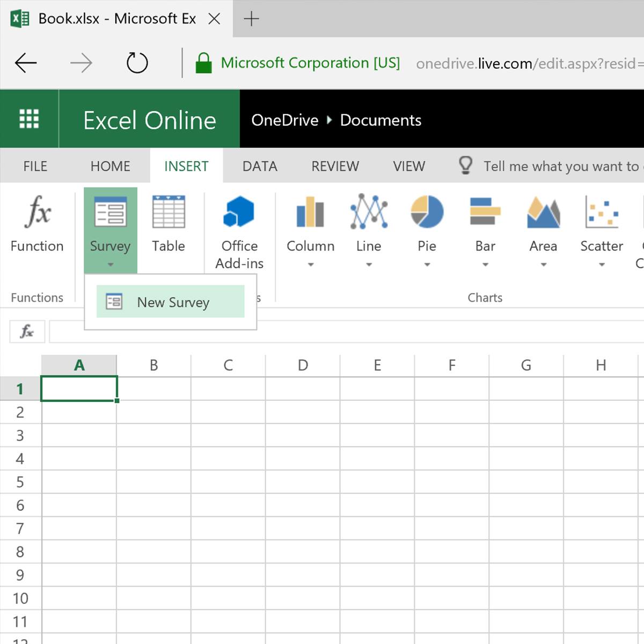The image size is (644, 644).
Task: Choose New Survey from the menu
Action: (x=170, y=302)
